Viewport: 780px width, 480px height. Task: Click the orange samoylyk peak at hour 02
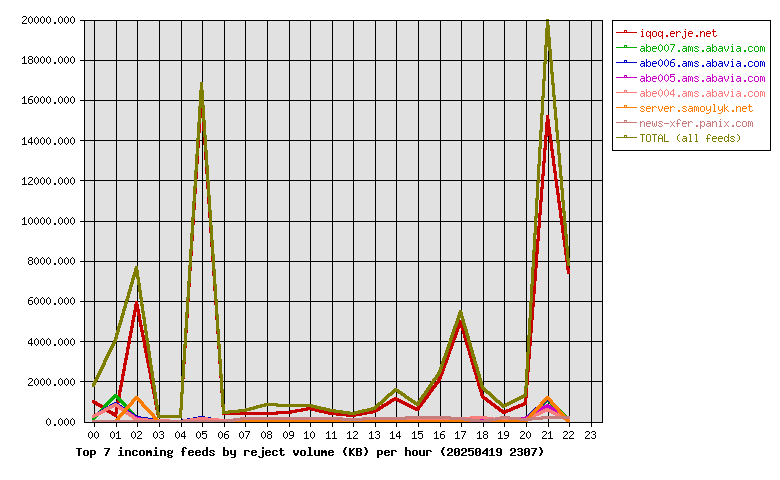tap(137, 398)
